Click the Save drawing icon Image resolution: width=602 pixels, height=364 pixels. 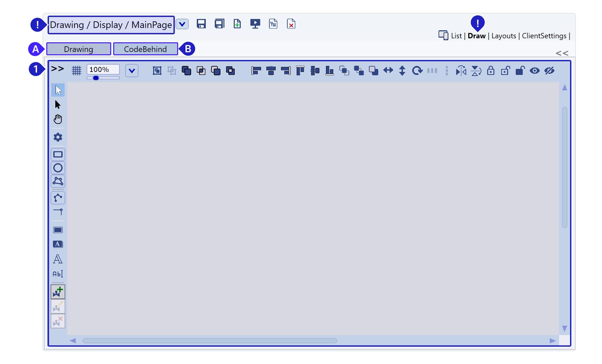coord(201,24)
